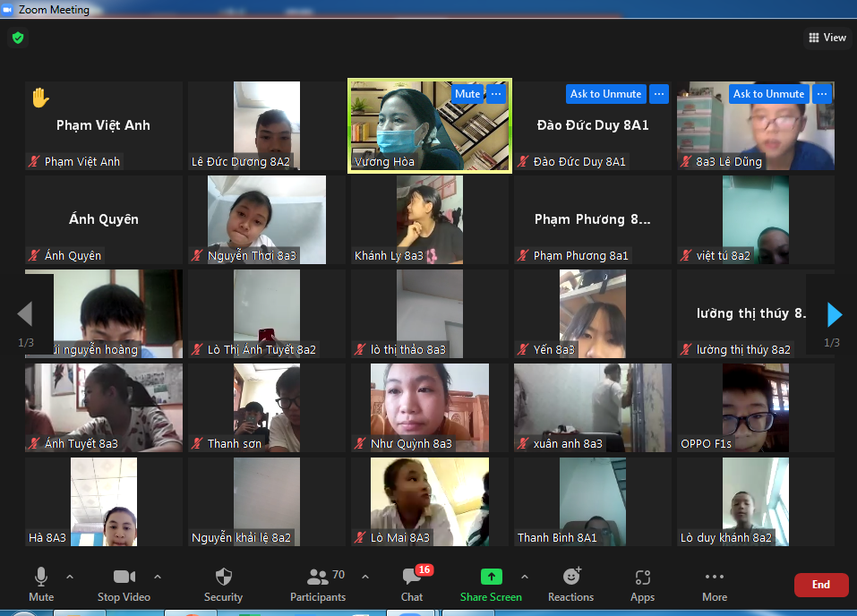Expand audio options arrow beside Mute
Viewport: 857px width, 616px height.
pyautogui.click(x=70, y=577)
